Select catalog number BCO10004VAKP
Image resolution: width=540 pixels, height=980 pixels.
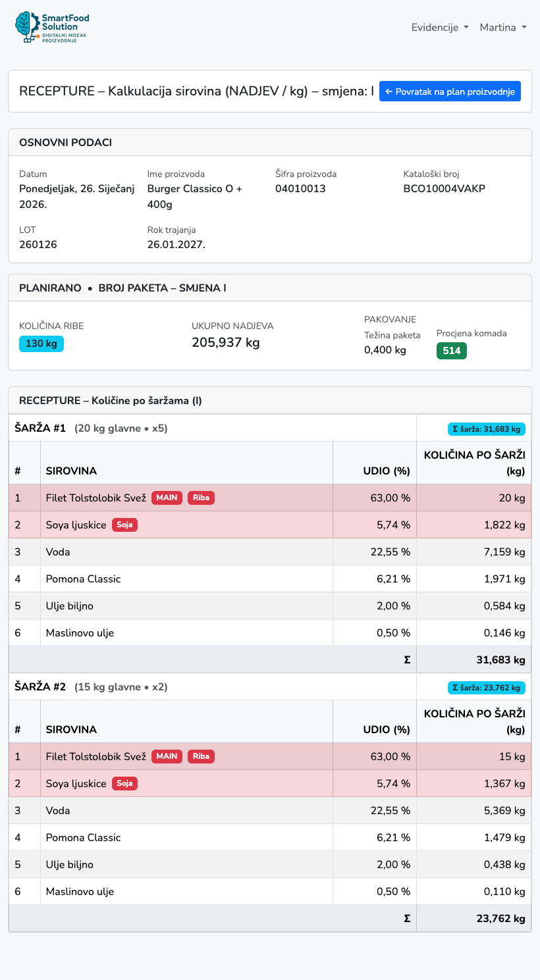click(x=445, y=189)
